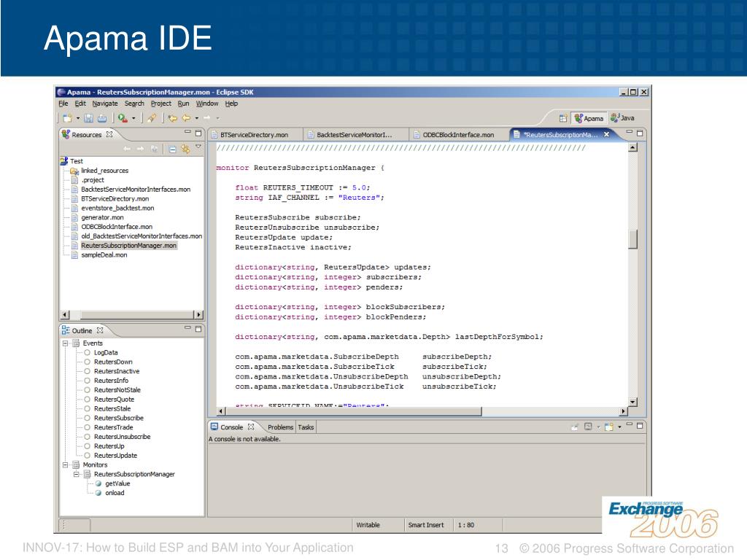This screenshot has width=747, height=560.
Task: Click the Print toolbar icon
Action: pyautogui.click(x=102, y=117)
